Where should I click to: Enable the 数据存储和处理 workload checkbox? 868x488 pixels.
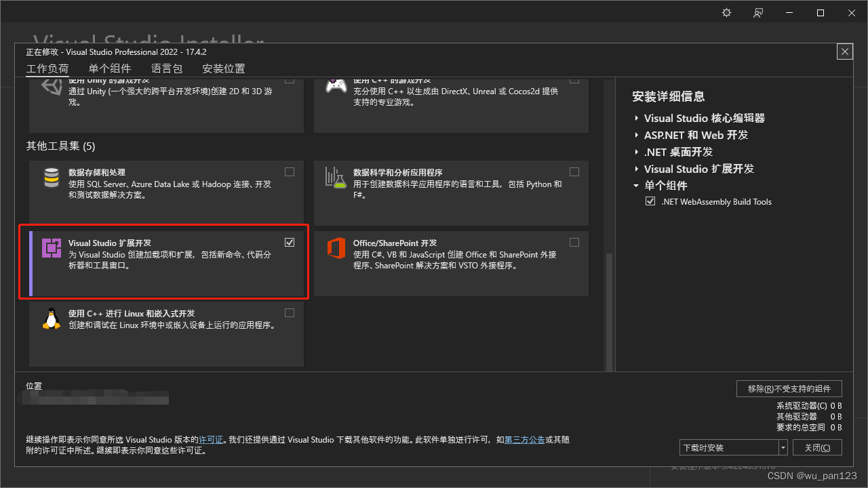[290, 171]
